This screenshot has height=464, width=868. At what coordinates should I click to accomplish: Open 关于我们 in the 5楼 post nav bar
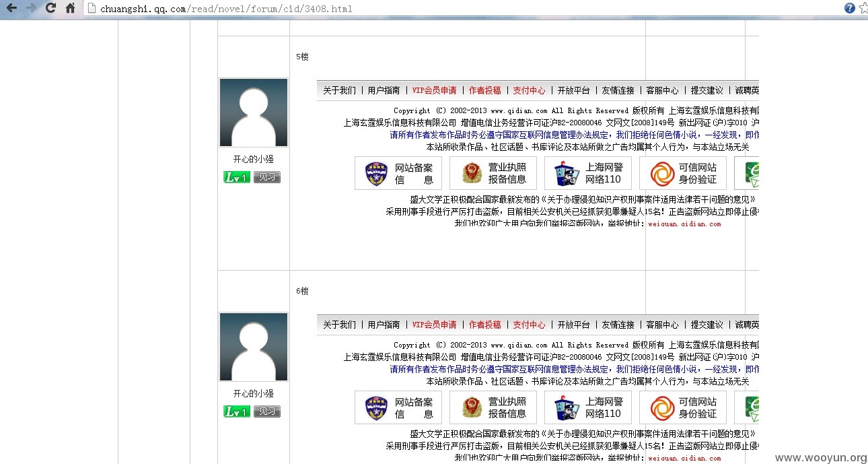point(339,90)
